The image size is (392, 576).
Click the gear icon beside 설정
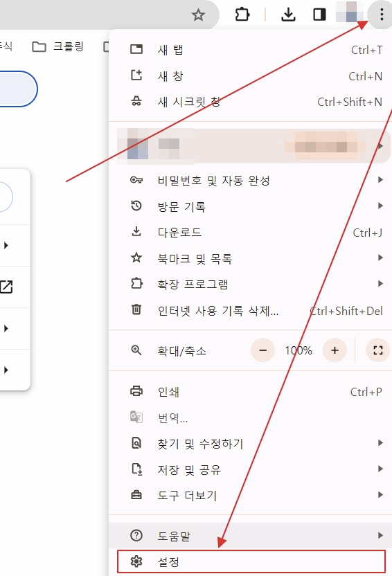click(136, 561)
